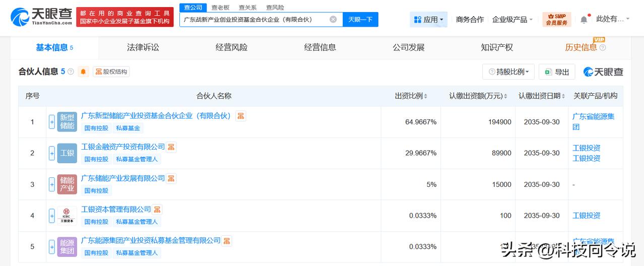Screen dimensions: 644x266
Task: Expand row 1 with the plus toggle
Action: click(x=52, y=122)
